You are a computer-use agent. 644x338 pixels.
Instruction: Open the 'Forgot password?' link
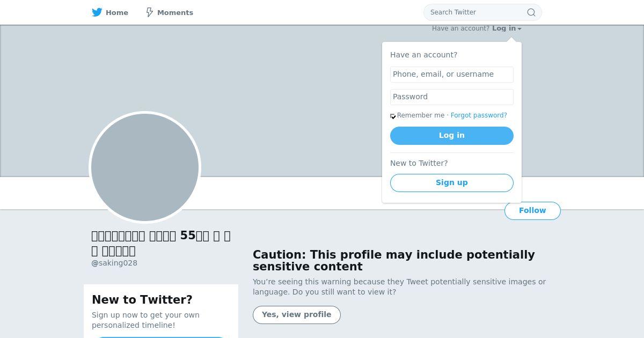(479, 115)
